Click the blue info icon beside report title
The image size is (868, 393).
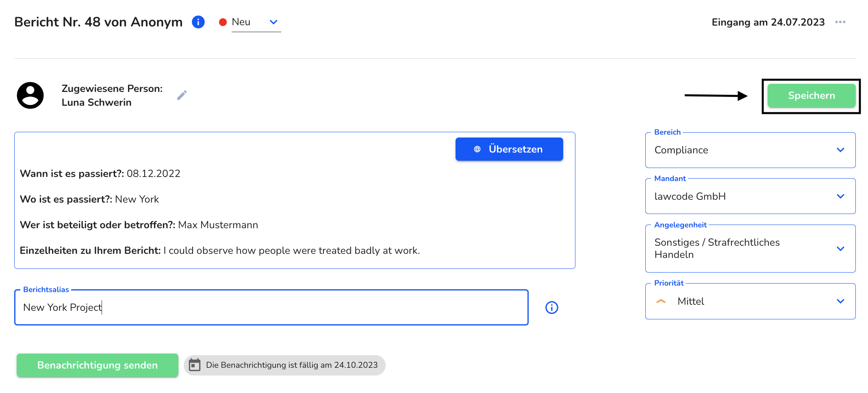198,22
